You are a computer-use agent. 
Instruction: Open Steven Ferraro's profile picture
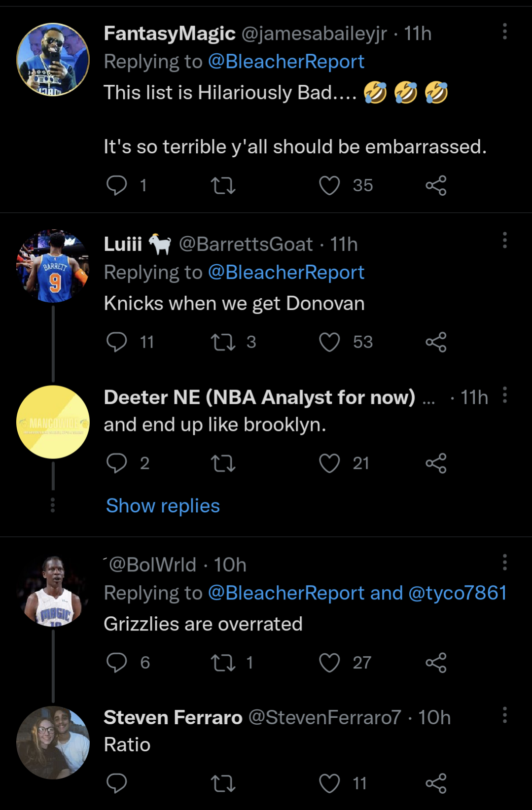(x=53, y=742)
